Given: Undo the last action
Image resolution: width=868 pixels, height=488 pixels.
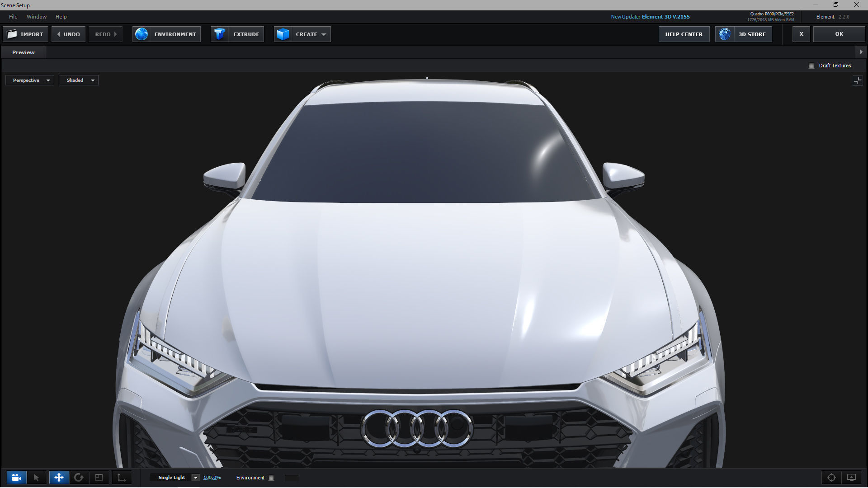Looking at the screenshot, I should (68, 34).
